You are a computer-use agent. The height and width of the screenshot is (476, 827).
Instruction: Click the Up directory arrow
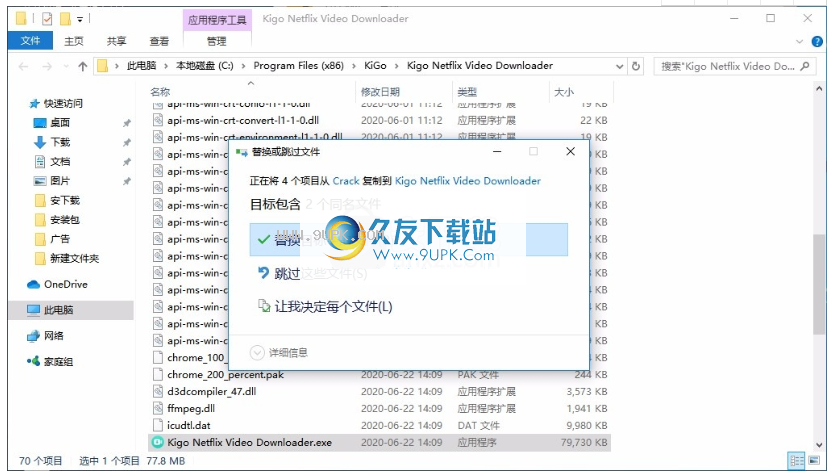(83, 66)
